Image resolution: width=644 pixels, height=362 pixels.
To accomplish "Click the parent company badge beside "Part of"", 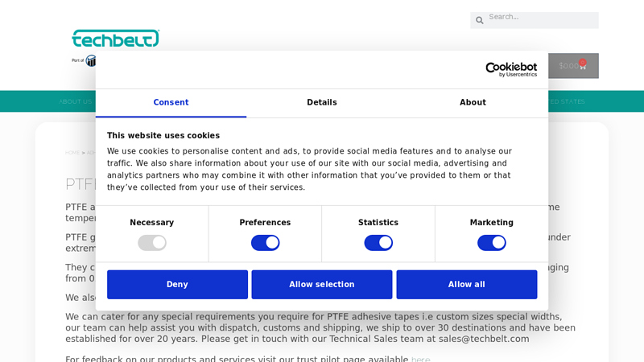I will 91,61.
